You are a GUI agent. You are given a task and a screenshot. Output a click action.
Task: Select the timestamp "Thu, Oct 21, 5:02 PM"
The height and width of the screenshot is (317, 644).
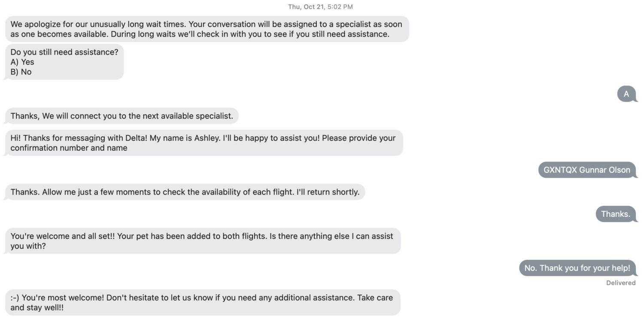tap(322, 6)
